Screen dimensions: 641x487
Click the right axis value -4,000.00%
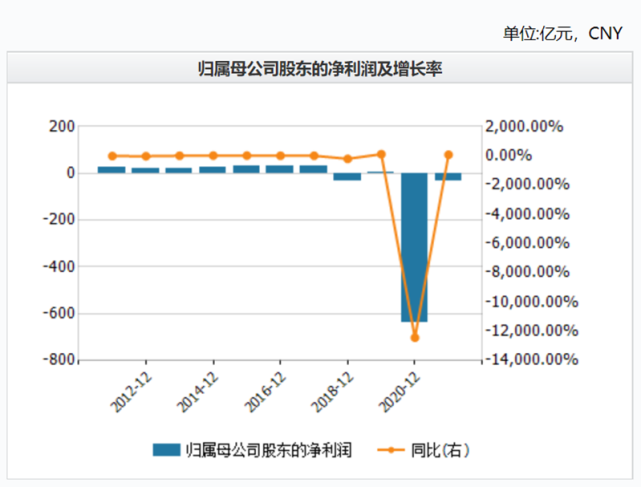[527, 214]
